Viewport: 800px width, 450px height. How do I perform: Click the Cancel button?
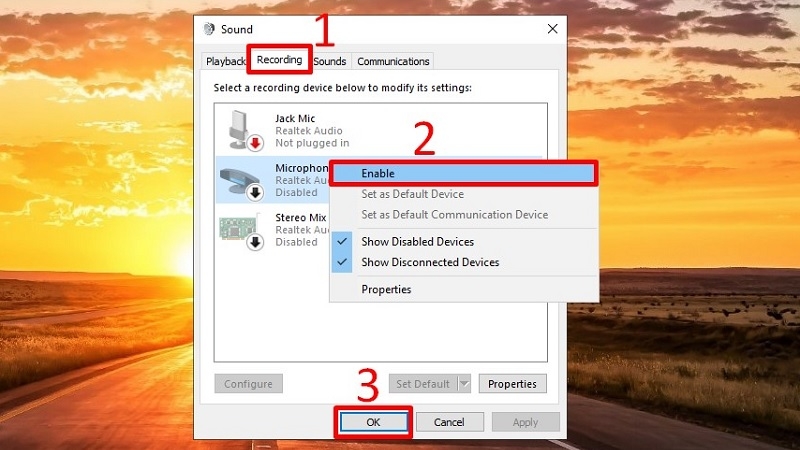point(449,422)
